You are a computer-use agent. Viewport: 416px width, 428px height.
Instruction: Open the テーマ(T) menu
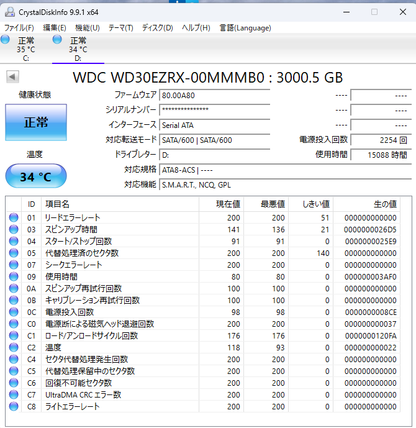click(121, 28)
